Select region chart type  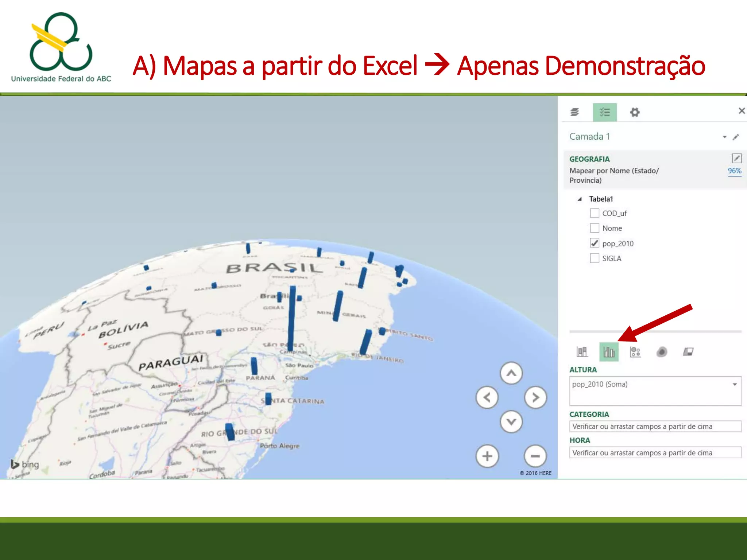(688, 352)
